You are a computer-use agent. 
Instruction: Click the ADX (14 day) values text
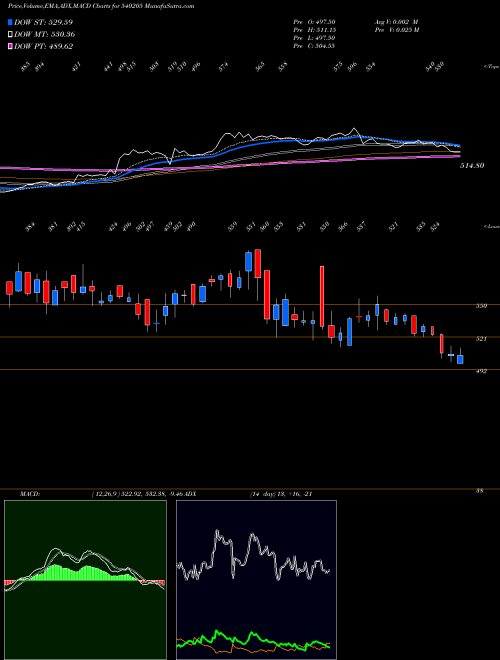coord(281,494)
